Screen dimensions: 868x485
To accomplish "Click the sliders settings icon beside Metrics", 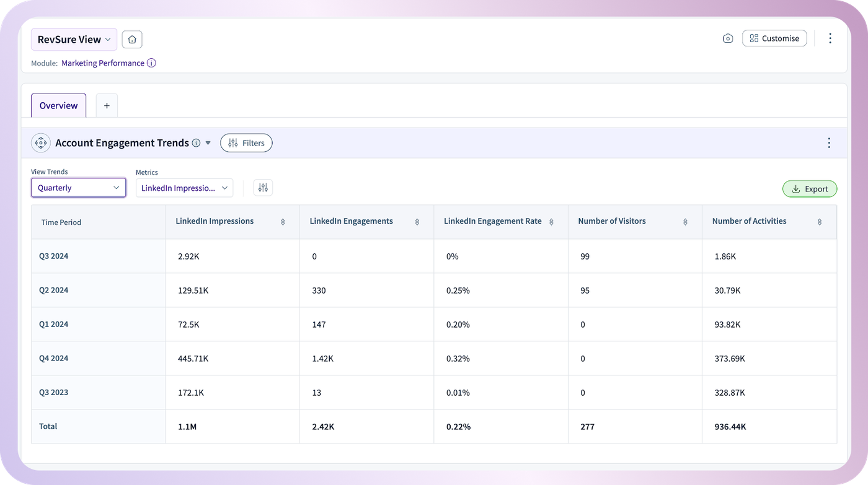I will point(263,188).
